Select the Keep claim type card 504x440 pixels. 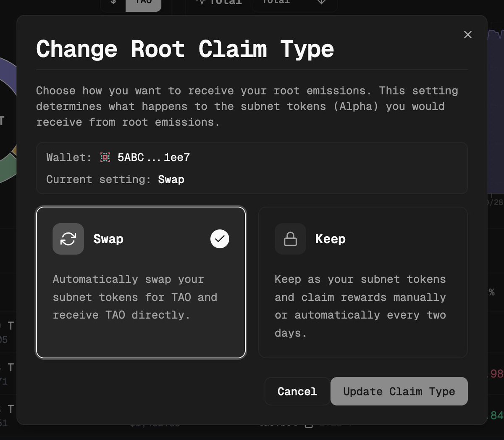click(363, 282)
